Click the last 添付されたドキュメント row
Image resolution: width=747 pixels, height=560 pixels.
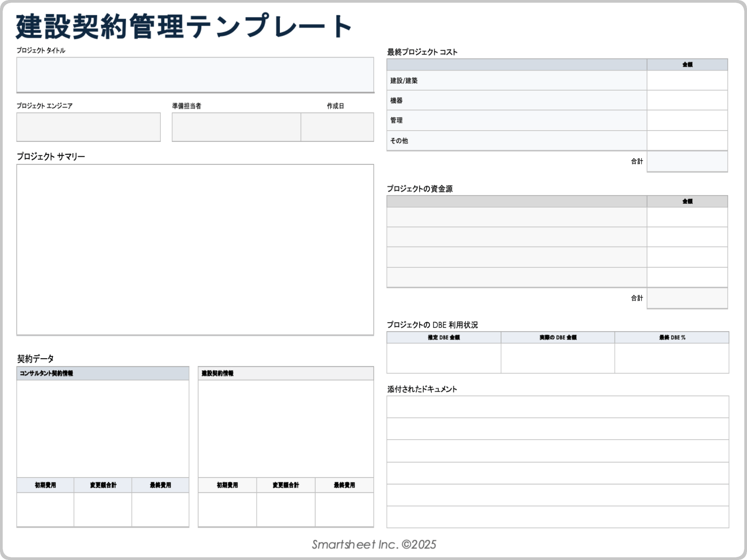tap(558, 517)
